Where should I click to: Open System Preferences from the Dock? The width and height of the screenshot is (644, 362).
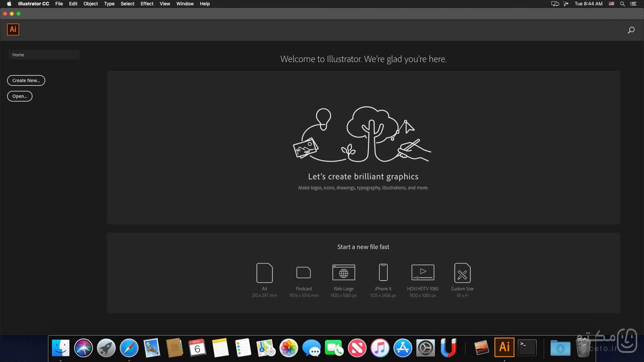pyautogui.click(x=426, y=348)
